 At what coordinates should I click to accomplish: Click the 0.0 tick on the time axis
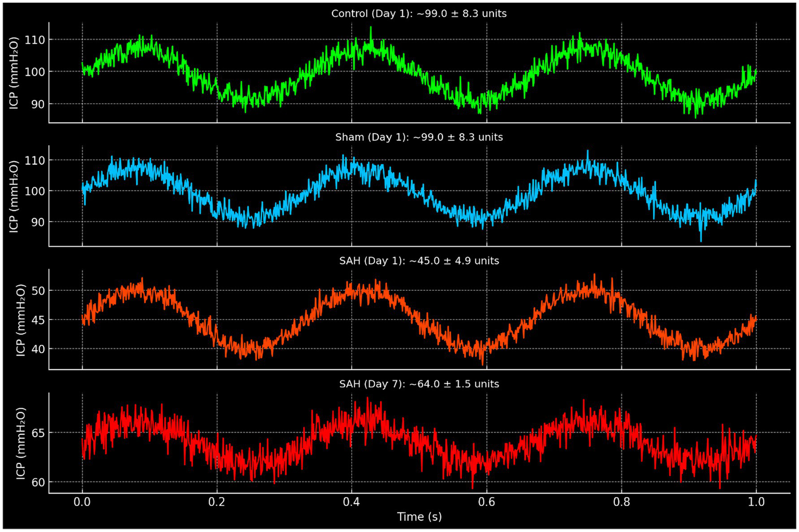(x=82, y=502)
